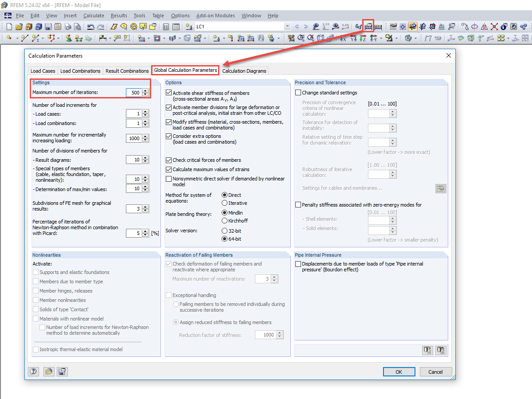Click the New Model toolbar icon

(9, 27)
